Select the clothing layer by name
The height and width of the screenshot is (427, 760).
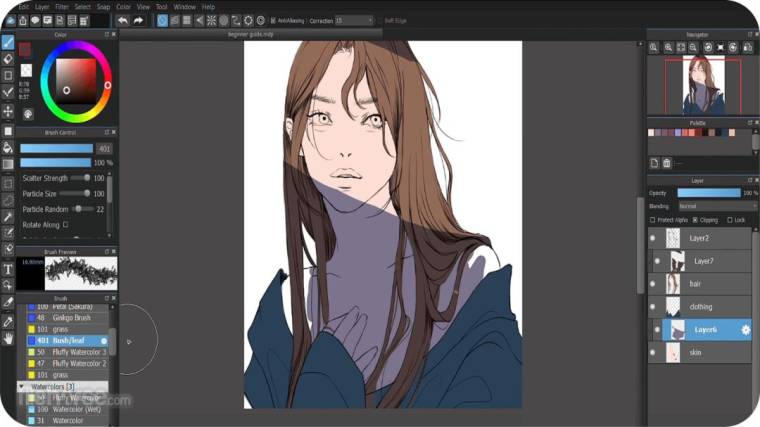pos(701,306)
